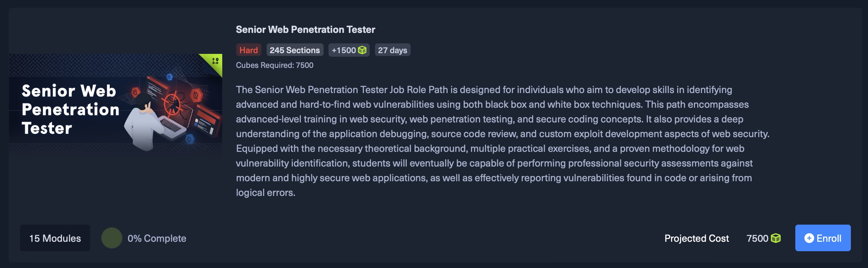Screen dimensions: 868x268
Task: Click the progress circle indicator
Action: (x=111, y=238)
